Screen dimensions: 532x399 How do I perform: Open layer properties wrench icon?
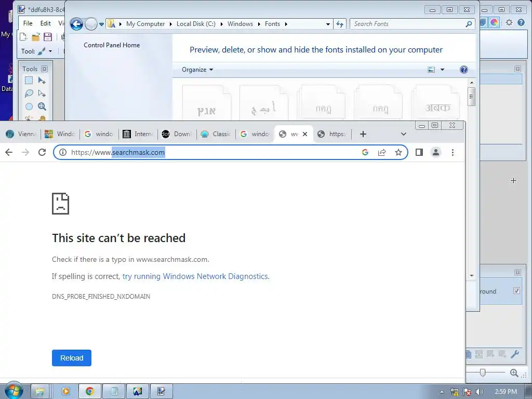[x=515, y=354]
